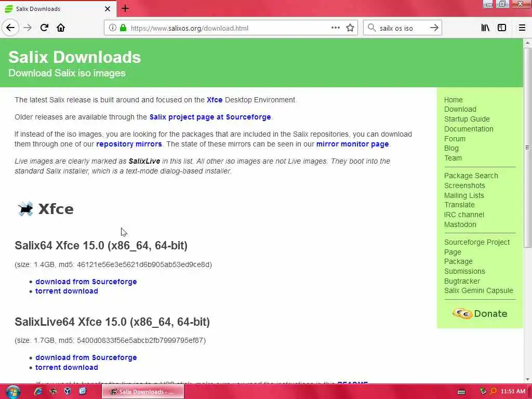
Task: Open Documentation in the sidebar
Action: click(469, 129)
